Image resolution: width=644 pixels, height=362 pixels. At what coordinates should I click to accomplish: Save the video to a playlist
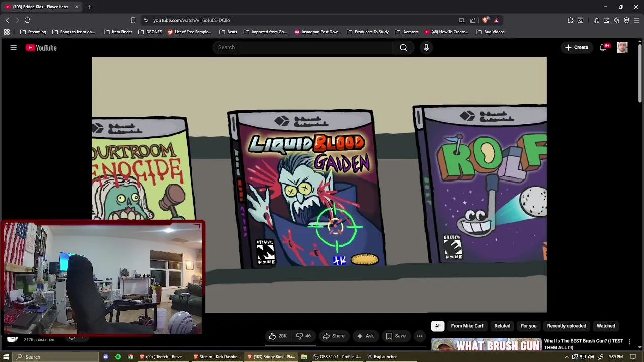tap(395, 336)
